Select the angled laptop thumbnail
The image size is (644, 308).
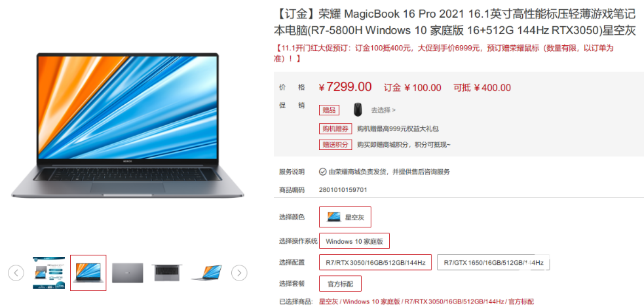tap(206, 273)
